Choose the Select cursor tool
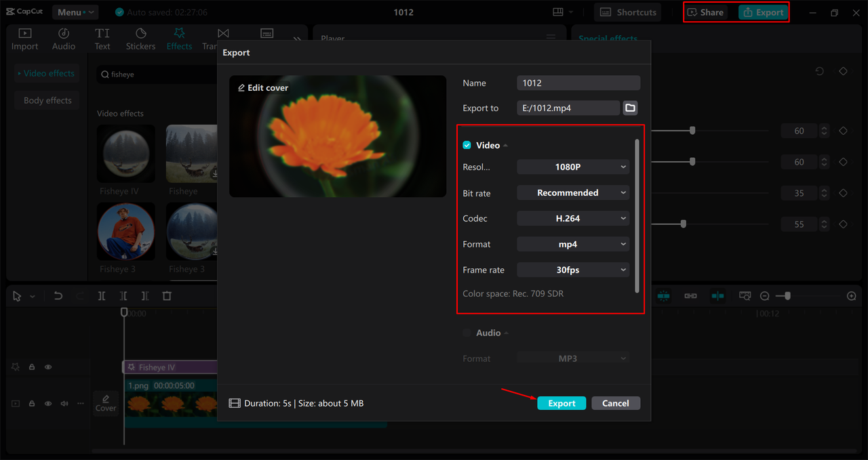Viewport: 868px width, 460px height. [17, 296]
